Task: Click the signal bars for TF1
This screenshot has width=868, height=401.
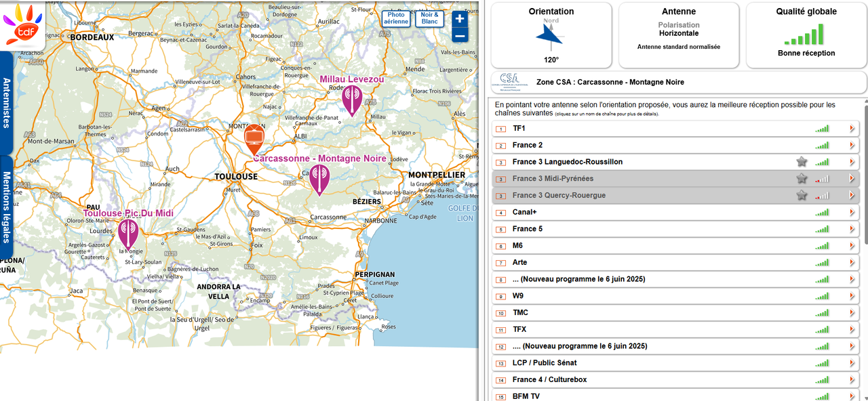Action: click(x=822, y=129)
